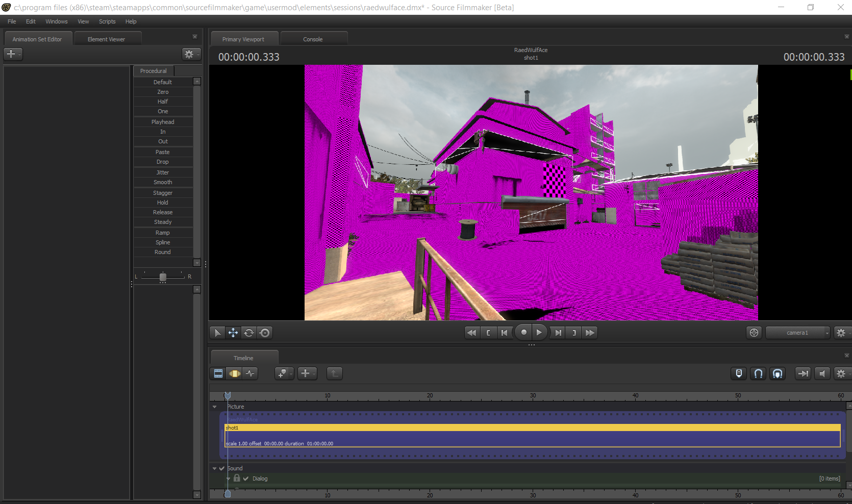This screenshot has width=852, height=504.
Task: Uncheck the Sound track checkbox
Action: click(221, 468)
